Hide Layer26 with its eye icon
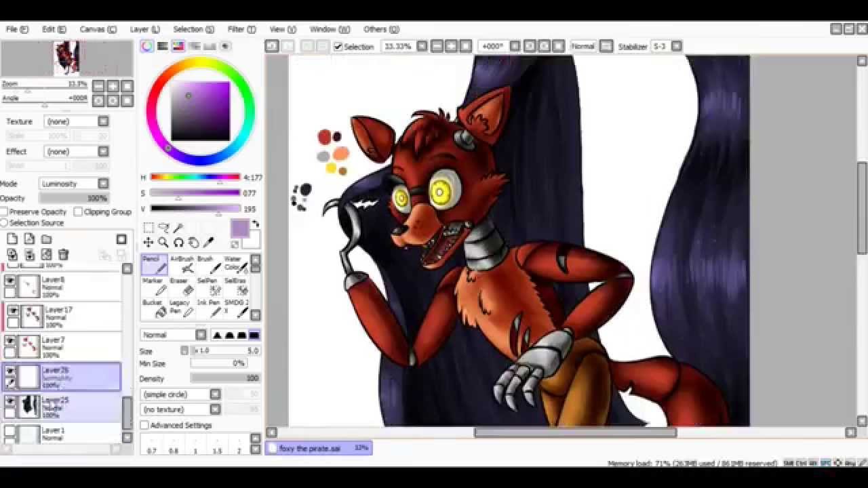 (10, 371)
